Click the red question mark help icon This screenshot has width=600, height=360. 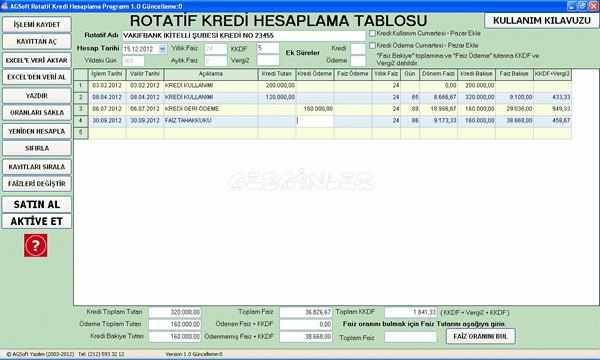[36, 245]
